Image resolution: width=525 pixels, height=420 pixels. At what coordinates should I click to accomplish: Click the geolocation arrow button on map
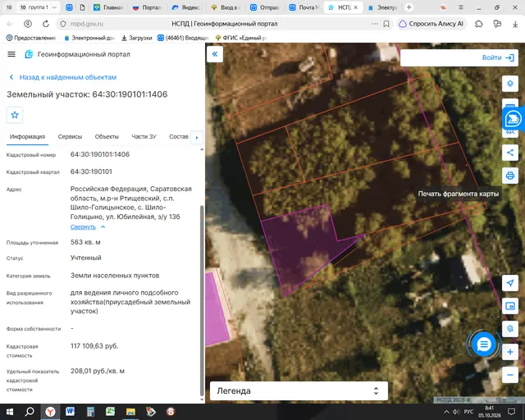(x=510, y=283)
